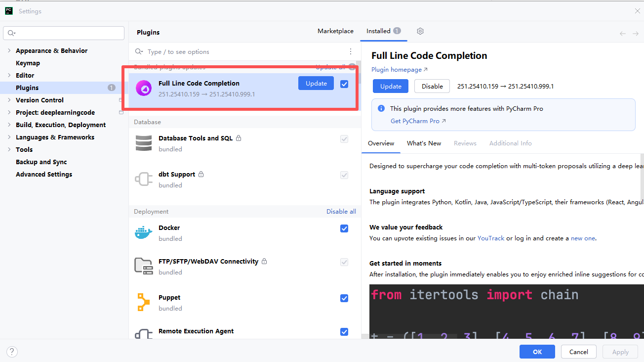Image resolution: width=644 pixels, height=362 pixels.
Task: Expand Build, Execution, Deployment node
Action: [9, 125]
